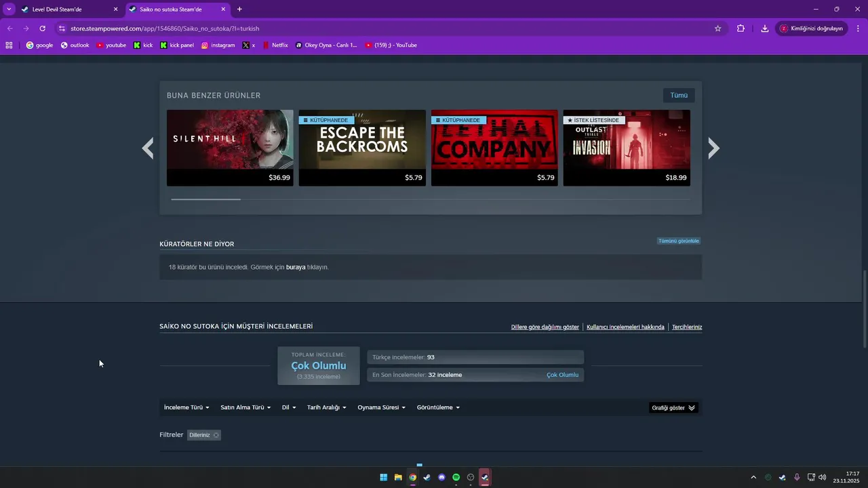Go back to previous page
The height and width of the screenshot is (488, 868).
pos(9,28)
